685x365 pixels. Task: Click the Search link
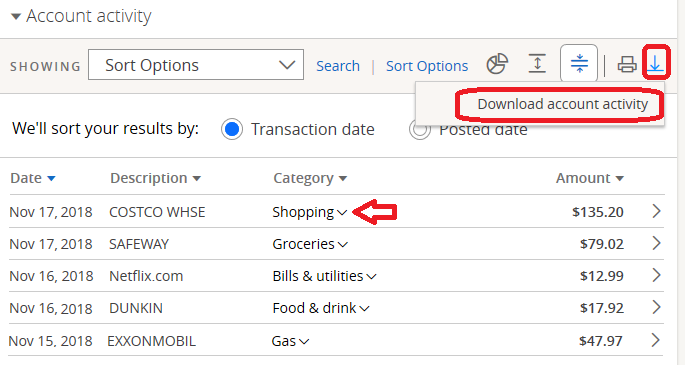coord(338,66)
